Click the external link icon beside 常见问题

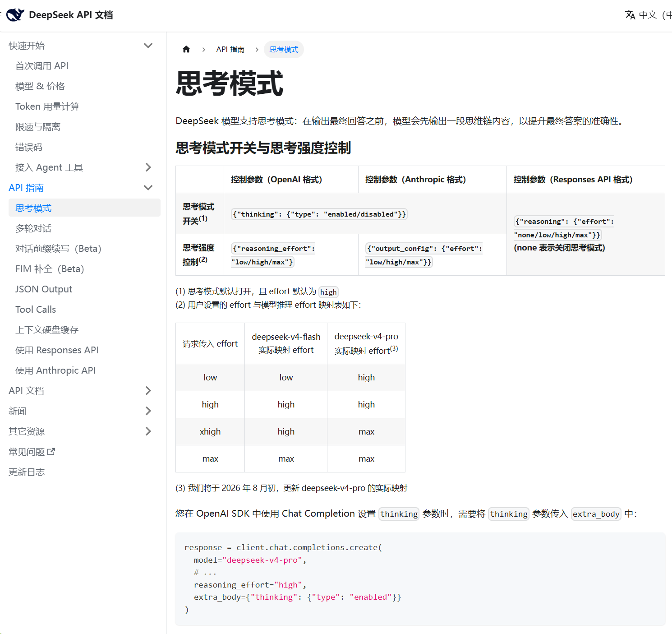click(x=51, y=451)
